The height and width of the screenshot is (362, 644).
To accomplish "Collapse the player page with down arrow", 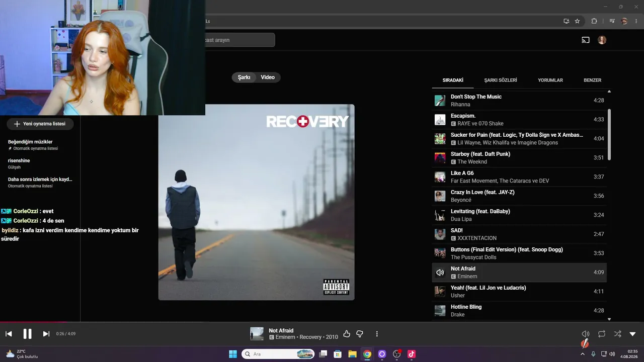I will coord(632,334).
